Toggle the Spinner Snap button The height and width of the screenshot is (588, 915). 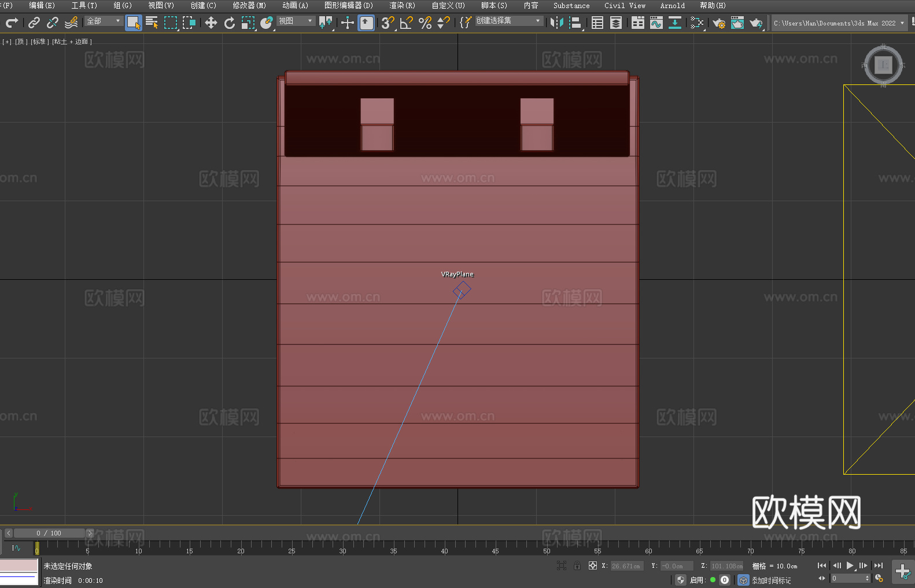(444, 23)
